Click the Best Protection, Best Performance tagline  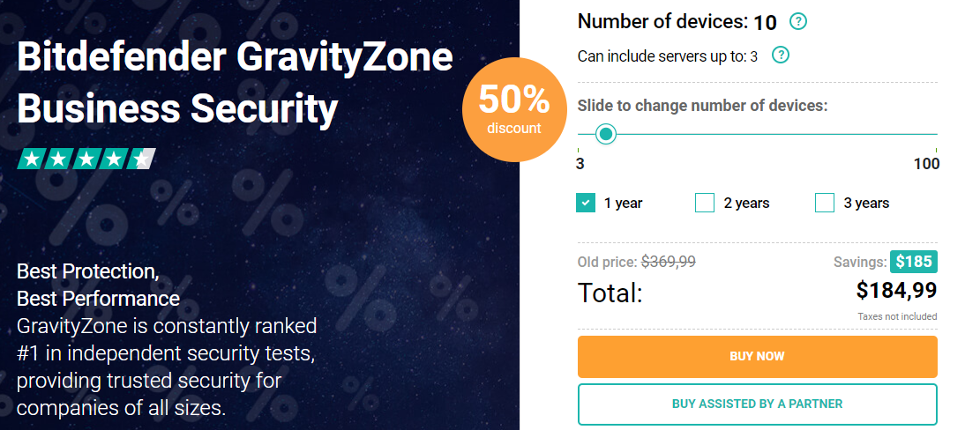(x=98, y=285)
